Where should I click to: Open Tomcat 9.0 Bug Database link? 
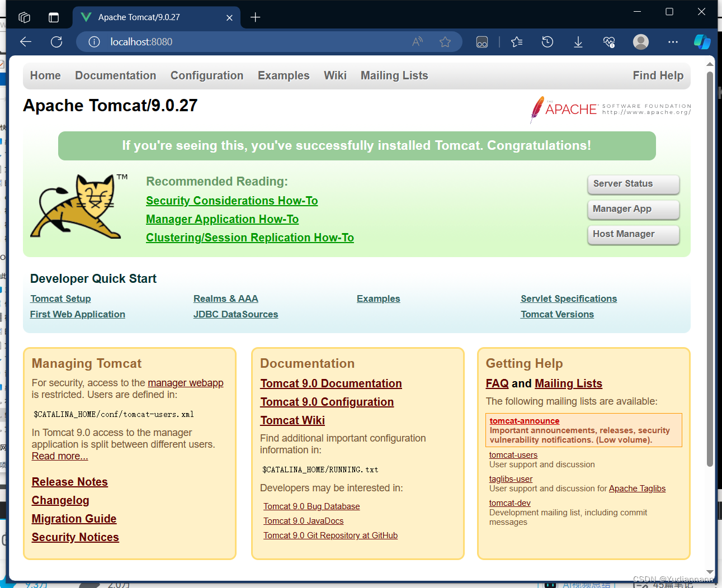tap(312, 506)
